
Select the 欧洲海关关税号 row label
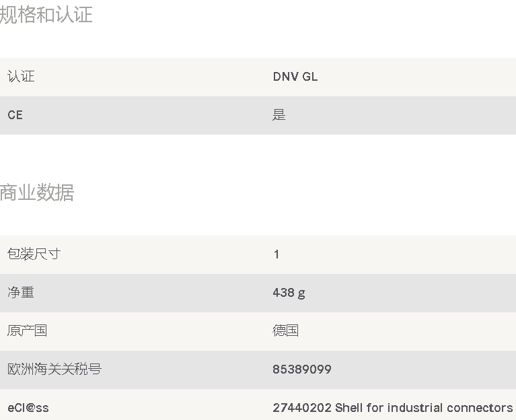click(x=54, y=370)
